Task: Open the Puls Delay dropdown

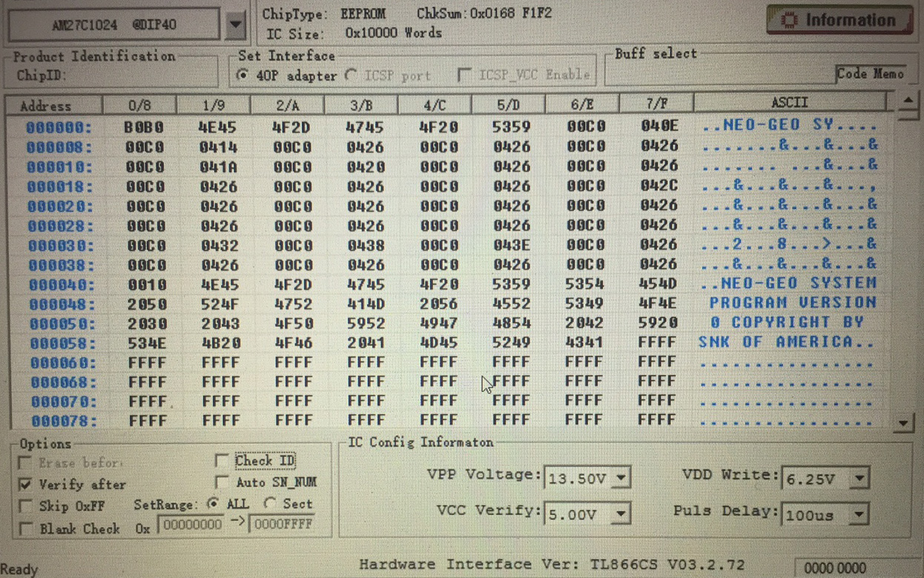Action: 859,514
